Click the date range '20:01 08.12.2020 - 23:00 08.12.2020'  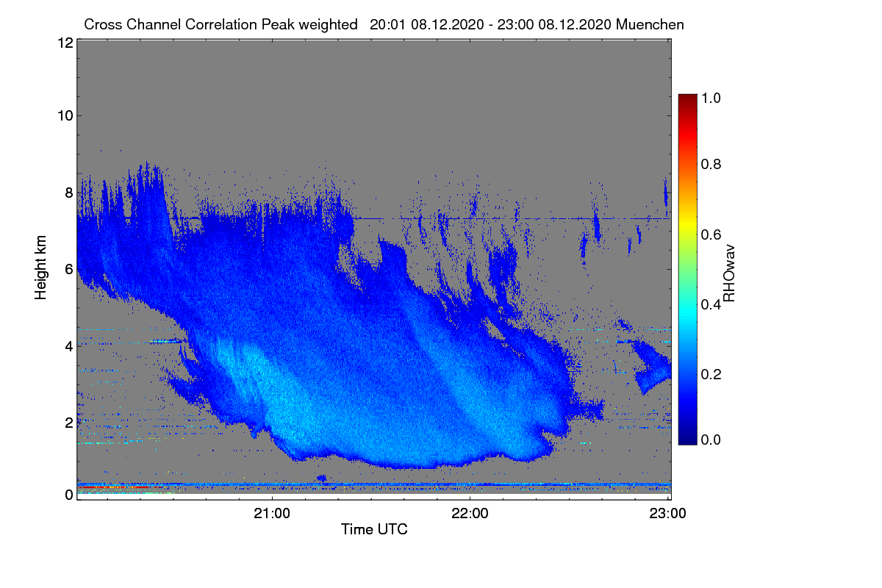491,24
